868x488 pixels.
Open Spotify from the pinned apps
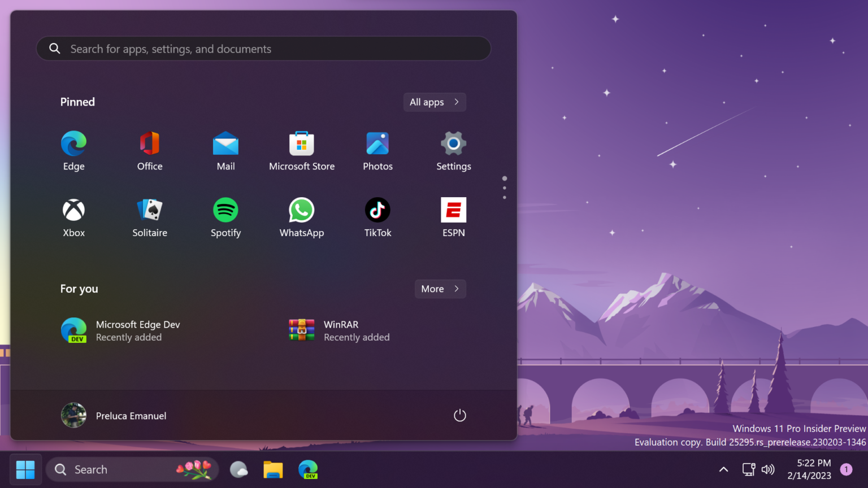tap(225, 217)
